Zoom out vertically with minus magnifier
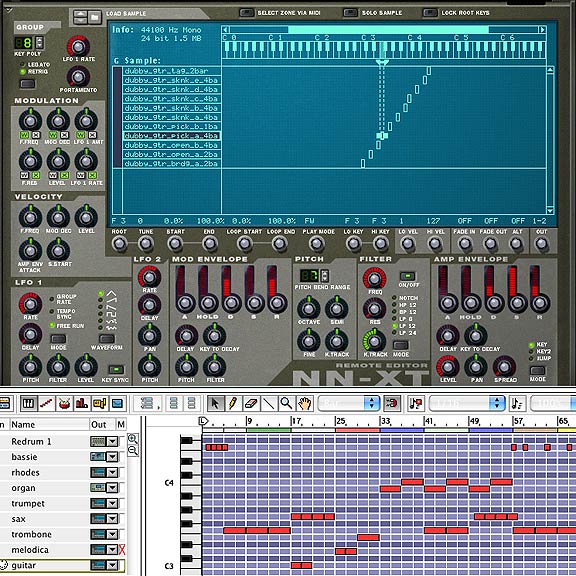The width and height of the screenshot is (576, 576). click(133, 450)
